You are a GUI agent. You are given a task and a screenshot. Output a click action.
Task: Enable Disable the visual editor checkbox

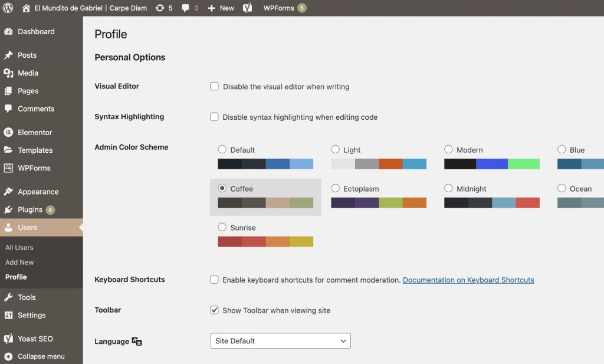pyautogui.click(x=215, y=87)
